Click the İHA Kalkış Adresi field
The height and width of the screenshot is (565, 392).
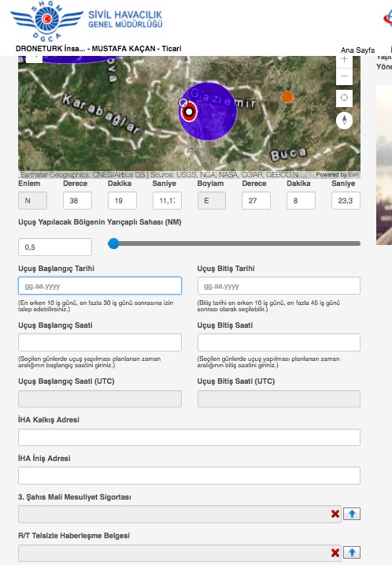click(189, 437)
